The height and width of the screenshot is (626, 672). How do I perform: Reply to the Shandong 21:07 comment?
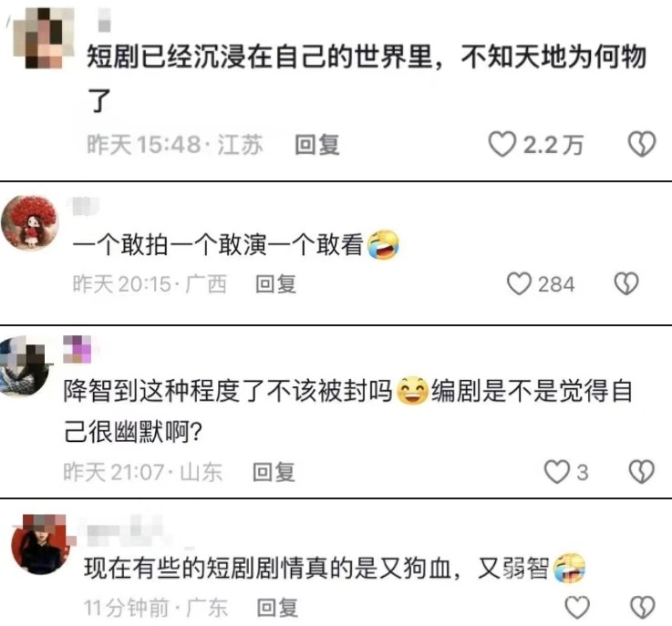274,472
